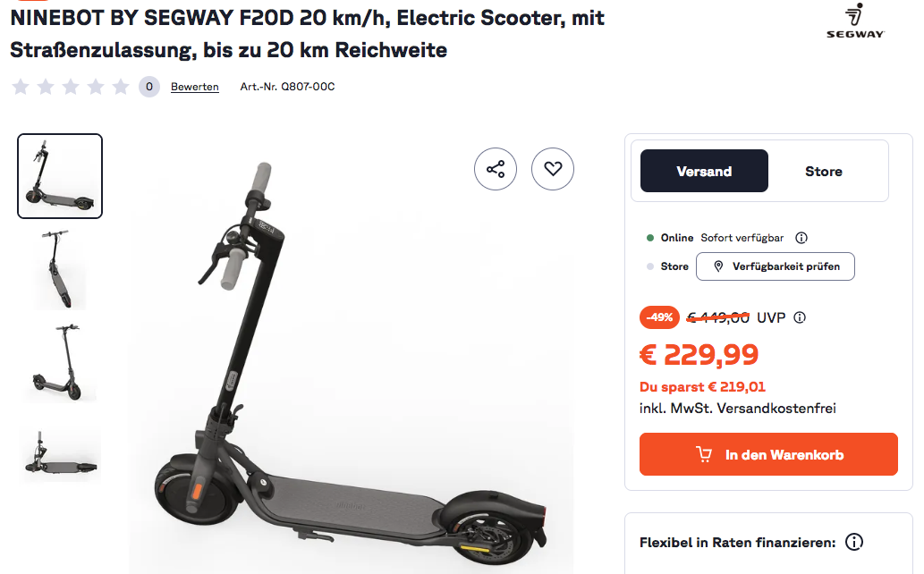The width and height of the screenshot is (924, 574).
Task: Click the share icon above product image
Action: (496, 169)
